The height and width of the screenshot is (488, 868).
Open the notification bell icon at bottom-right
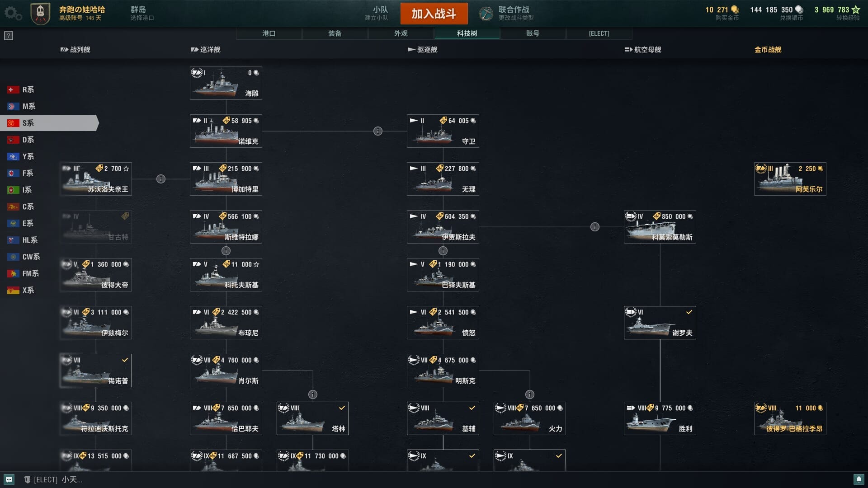[859, 479]
